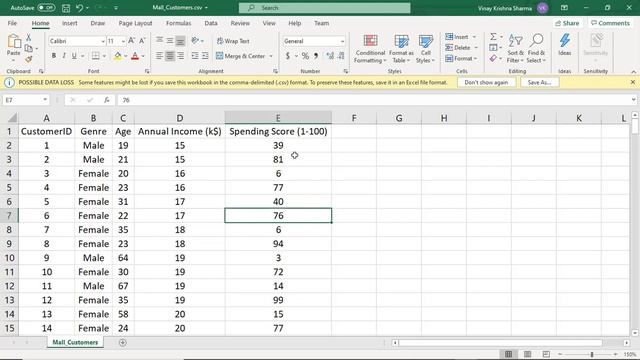
Task: Open the Borders dropdown arrow
Action: [104, 56]
